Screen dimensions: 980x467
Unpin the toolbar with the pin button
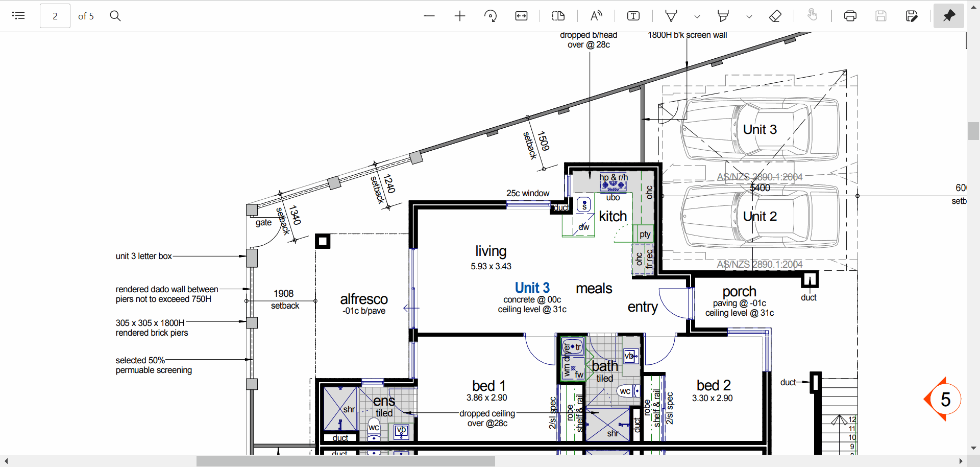click(948, 16)
